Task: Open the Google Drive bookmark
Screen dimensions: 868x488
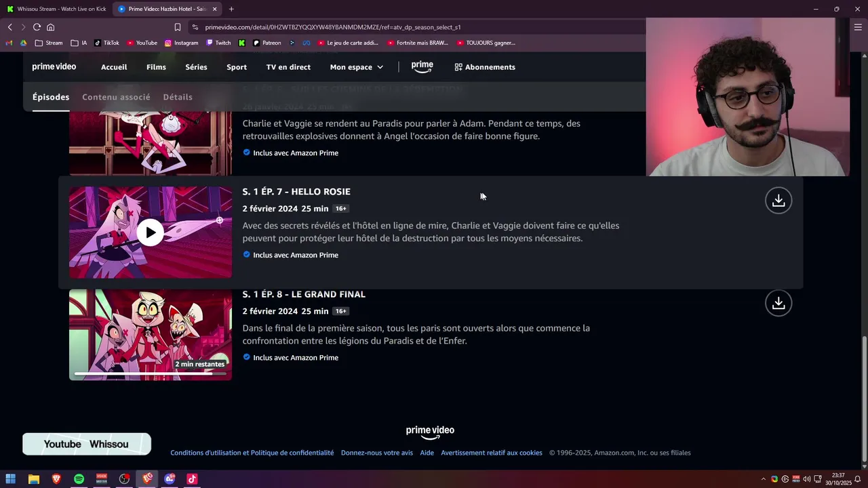Action: tap(24, 43)
